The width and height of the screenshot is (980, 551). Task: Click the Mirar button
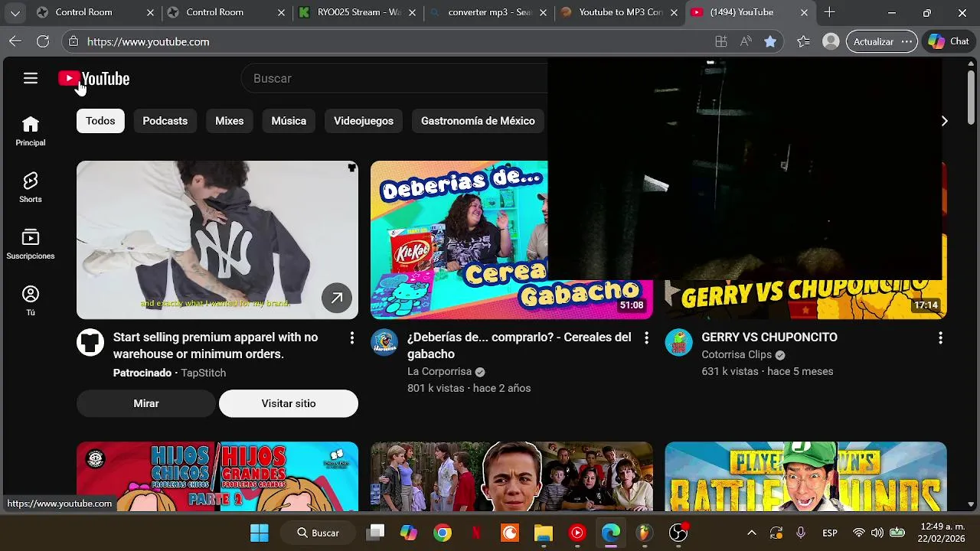[146, 403]
